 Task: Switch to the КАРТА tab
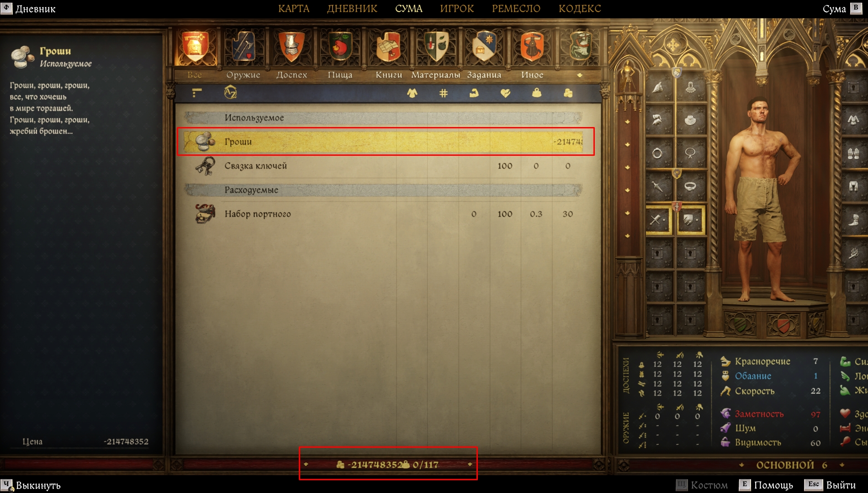294,9
